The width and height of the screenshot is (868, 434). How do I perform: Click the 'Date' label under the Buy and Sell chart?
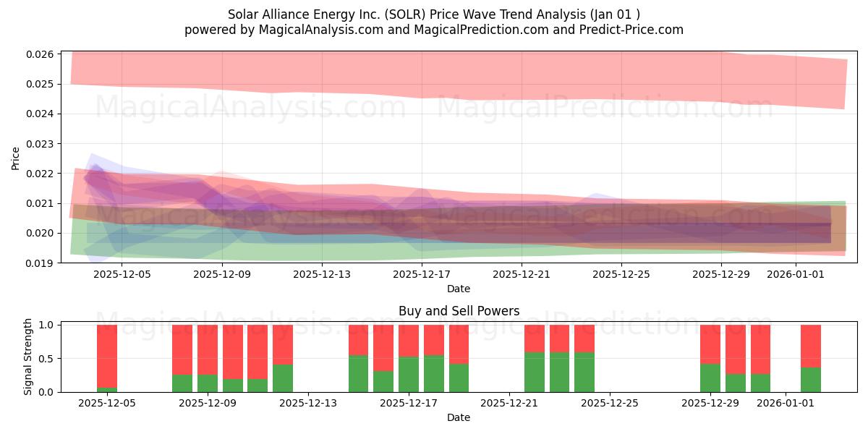(x=459, y=417)
